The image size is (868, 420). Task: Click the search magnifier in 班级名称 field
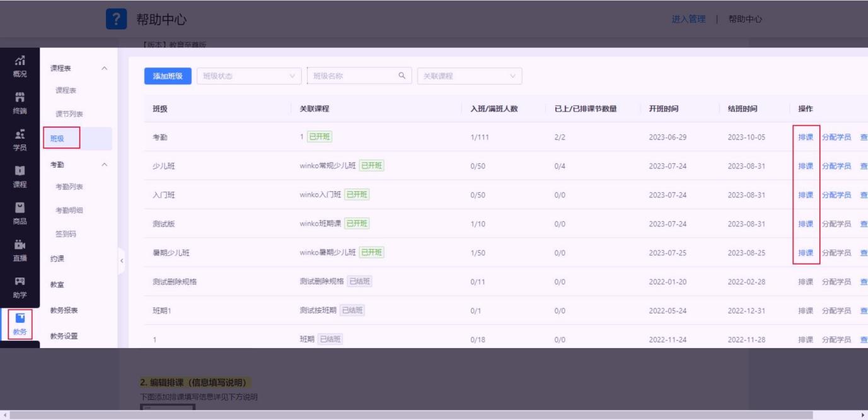[402, 76]
